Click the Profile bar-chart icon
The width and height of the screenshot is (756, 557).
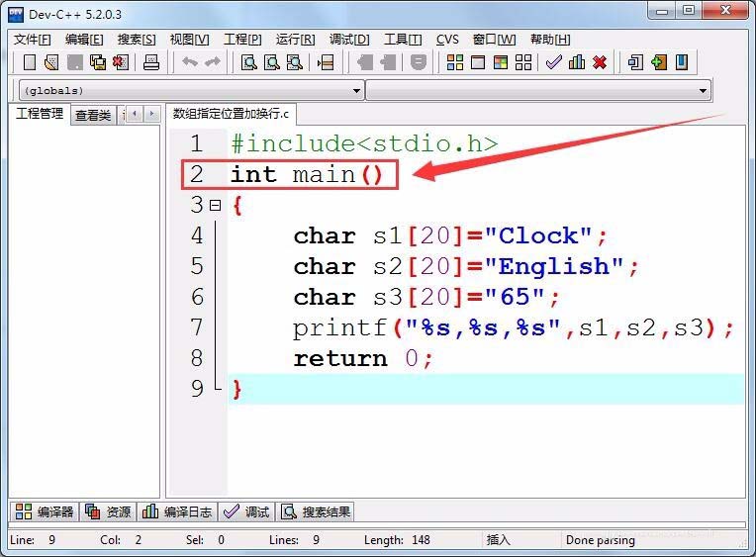click(577, 62)
